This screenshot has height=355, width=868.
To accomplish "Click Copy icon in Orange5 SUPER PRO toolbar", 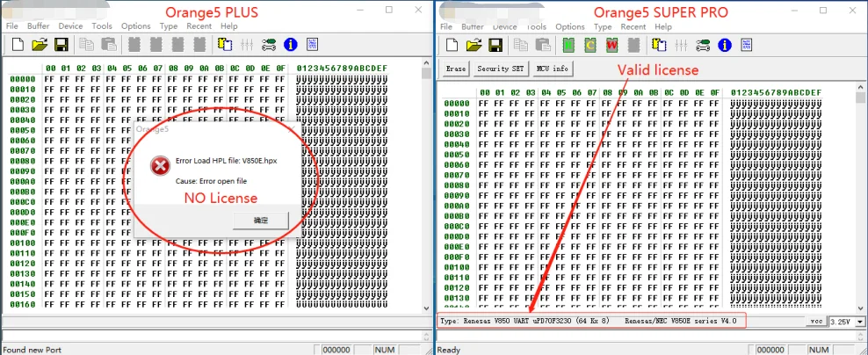I will click(x=521, y=45).
